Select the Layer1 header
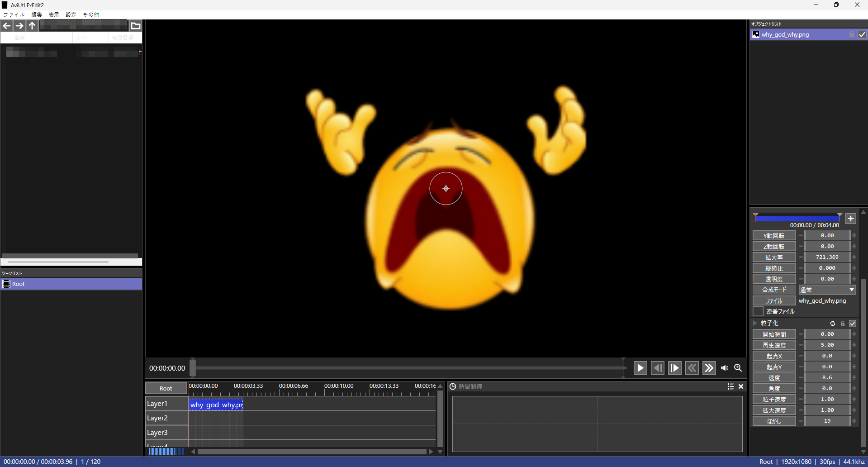 click(x=166, y=404)
